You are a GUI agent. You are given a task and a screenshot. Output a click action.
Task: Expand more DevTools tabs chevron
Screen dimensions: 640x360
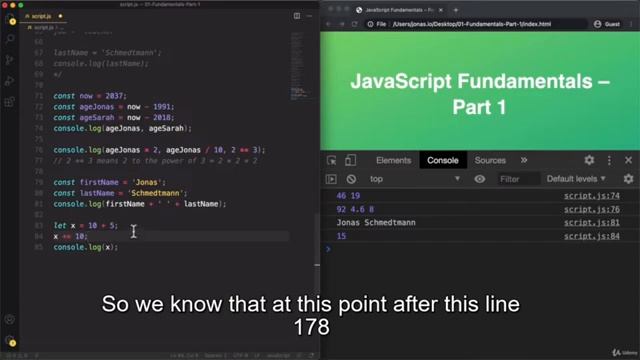[x=524, y=160]
